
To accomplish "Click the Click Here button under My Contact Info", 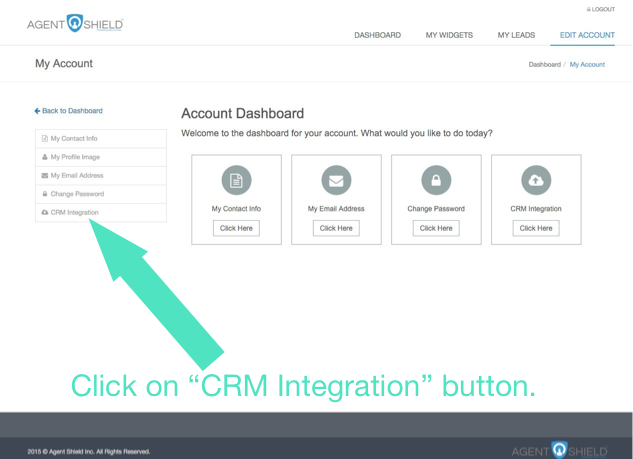I will pos(236,228).
